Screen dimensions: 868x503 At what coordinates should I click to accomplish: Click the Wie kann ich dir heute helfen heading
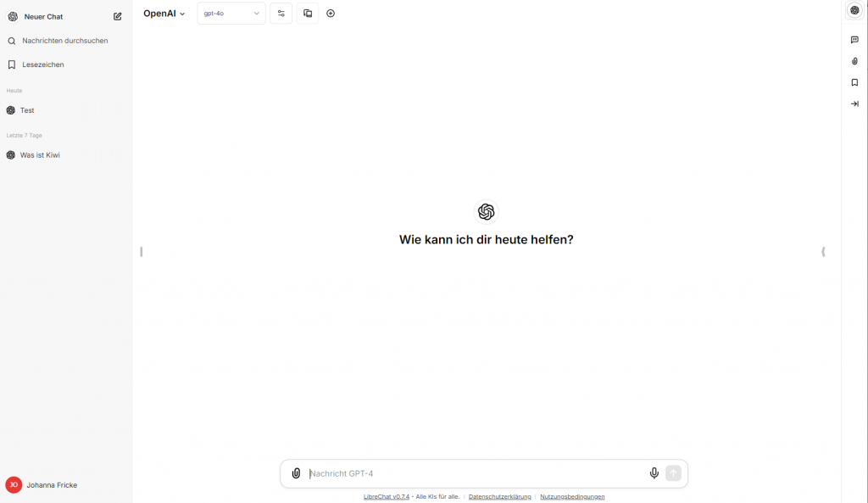point(486,239)
